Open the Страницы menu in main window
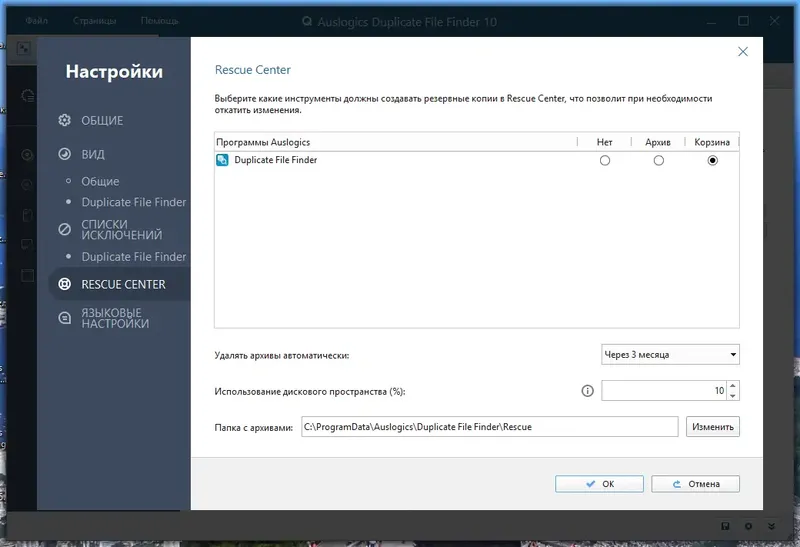Screen dimensions: 800x547 [94, 21]
